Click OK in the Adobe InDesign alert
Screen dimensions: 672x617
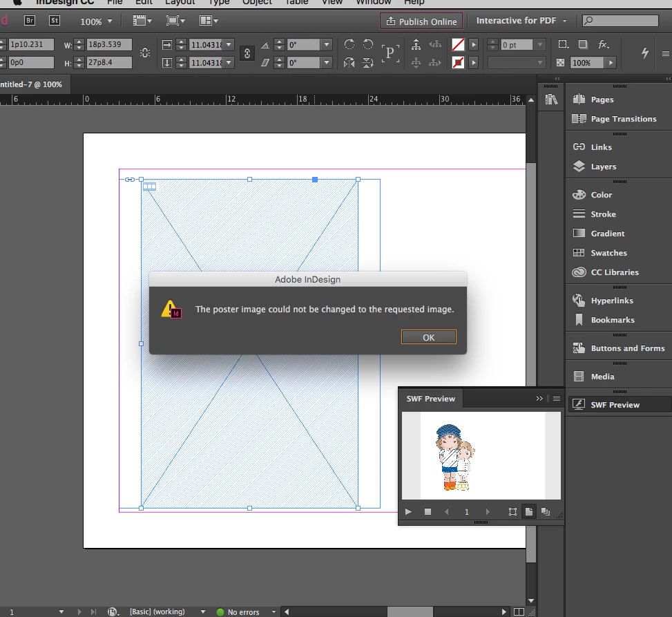coord(429,337)
